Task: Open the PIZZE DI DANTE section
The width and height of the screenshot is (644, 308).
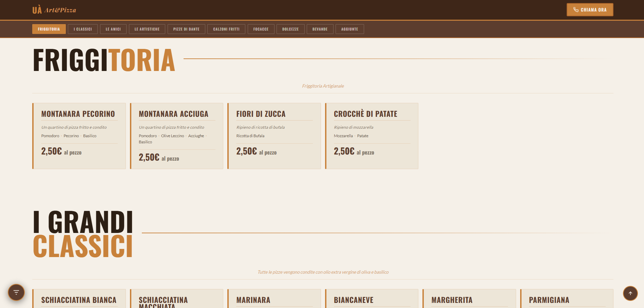Action: click(x=186, y=29)
